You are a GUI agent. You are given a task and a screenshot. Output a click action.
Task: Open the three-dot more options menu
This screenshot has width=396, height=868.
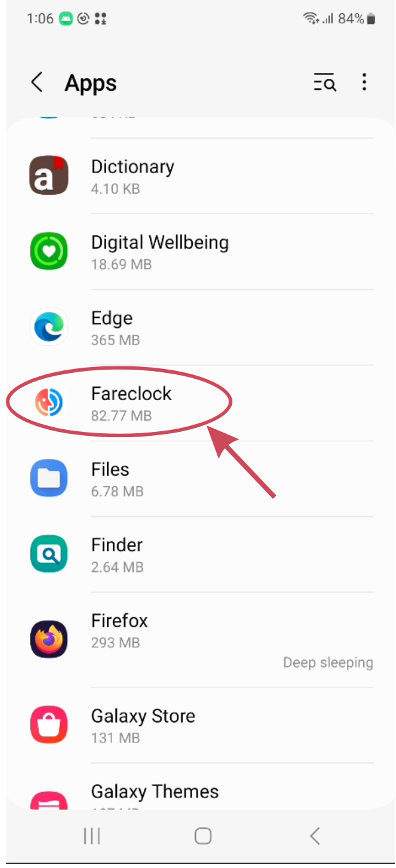(364, 82)
